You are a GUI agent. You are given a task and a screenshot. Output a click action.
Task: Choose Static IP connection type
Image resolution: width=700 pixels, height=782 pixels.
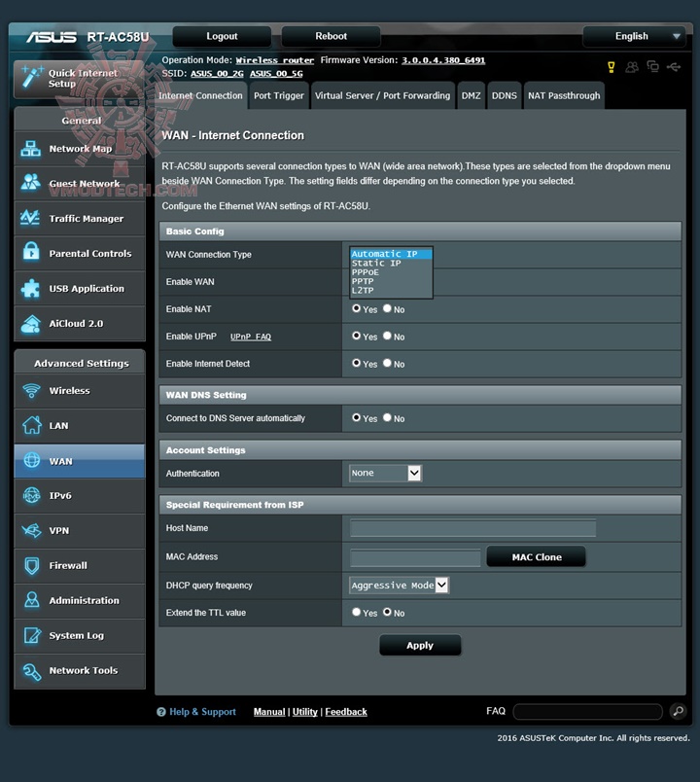391,263
